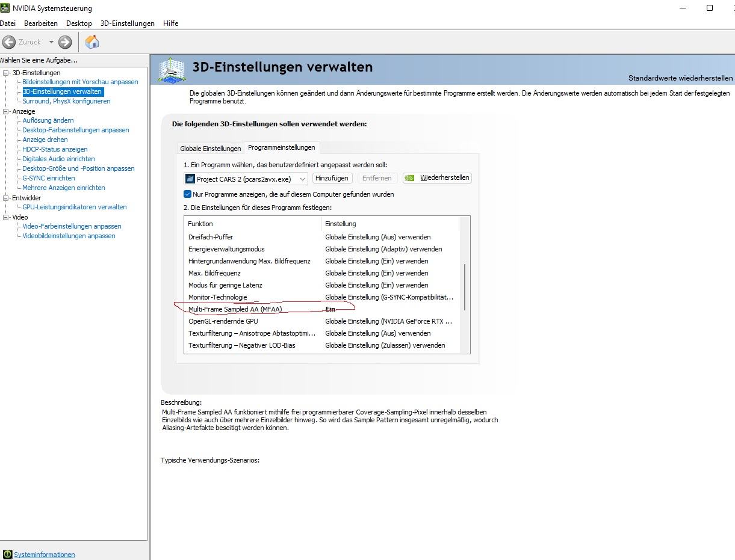Click the NVIDIA app icon in title bar

click(5, 8)
